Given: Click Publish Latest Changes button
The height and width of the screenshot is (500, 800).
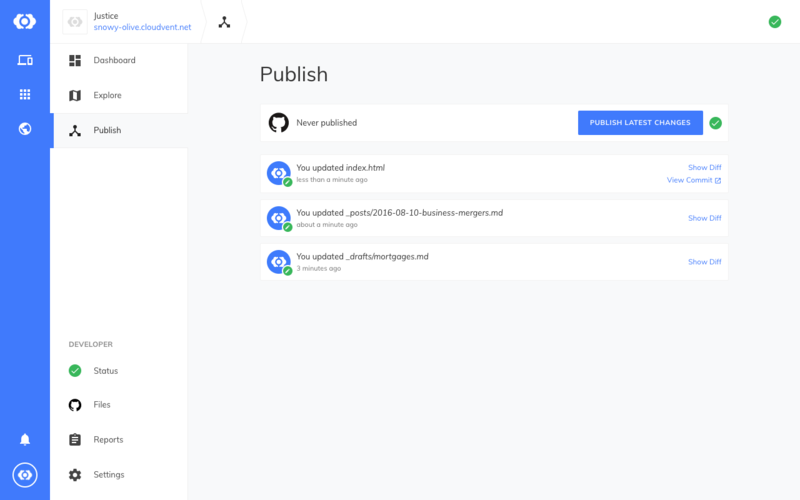Looking at the screenshot, I should (x=640, y=123).
